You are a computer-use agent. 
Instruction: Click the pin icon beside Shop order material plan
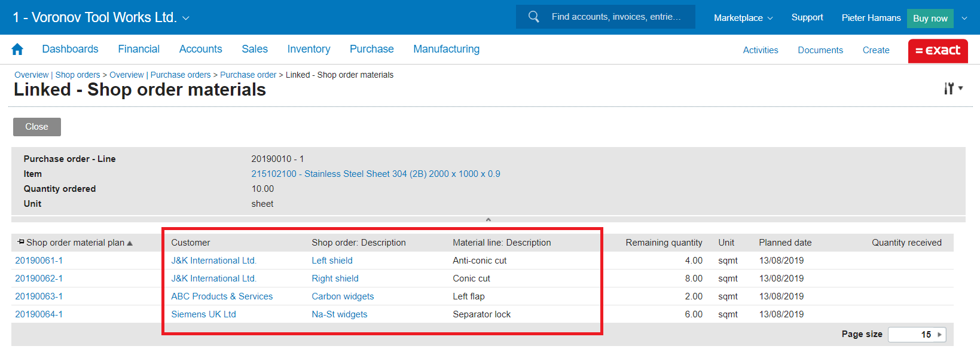click(x=21, y=242)
